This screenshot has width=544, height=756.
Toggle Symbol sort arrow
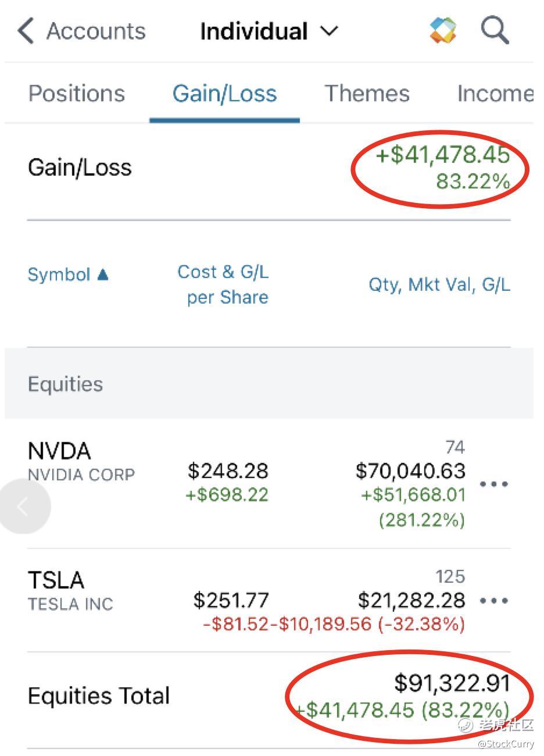pyautogui.click(x=103, y=274)
